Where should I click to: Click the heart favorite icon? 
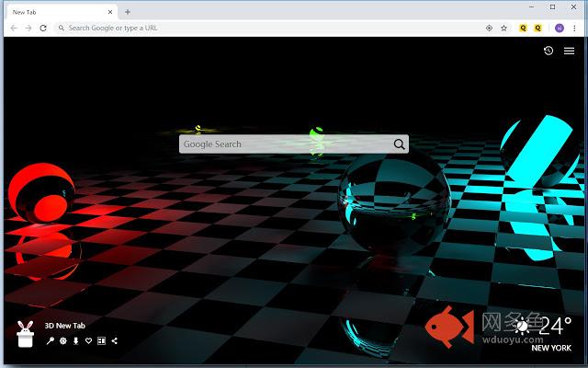[88, 340]
